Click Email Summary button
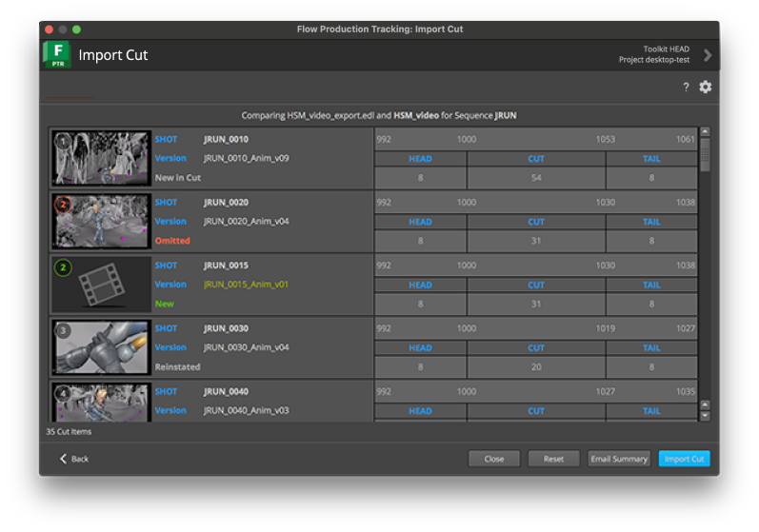Viewport: 759px width, 532px height. [x=619, y=459]
